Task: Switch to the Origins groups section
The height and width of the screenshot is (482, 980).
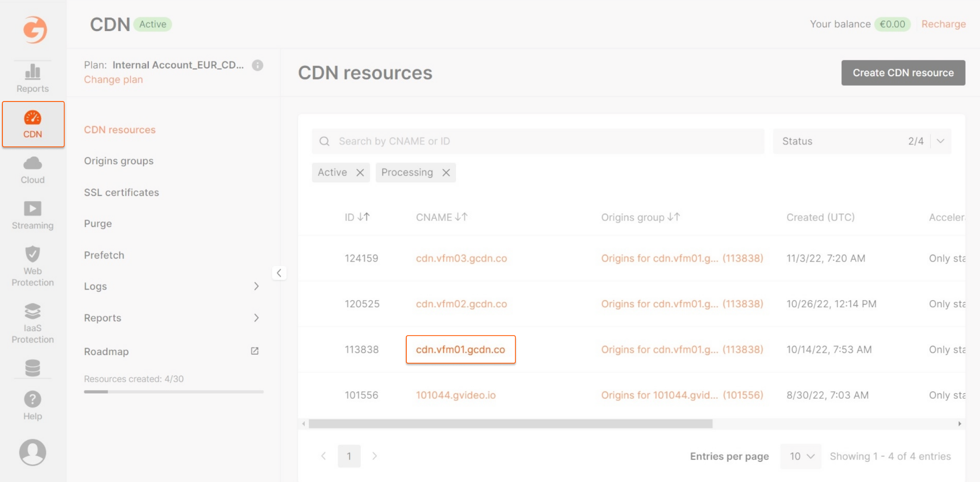Action: click(119, 161)
